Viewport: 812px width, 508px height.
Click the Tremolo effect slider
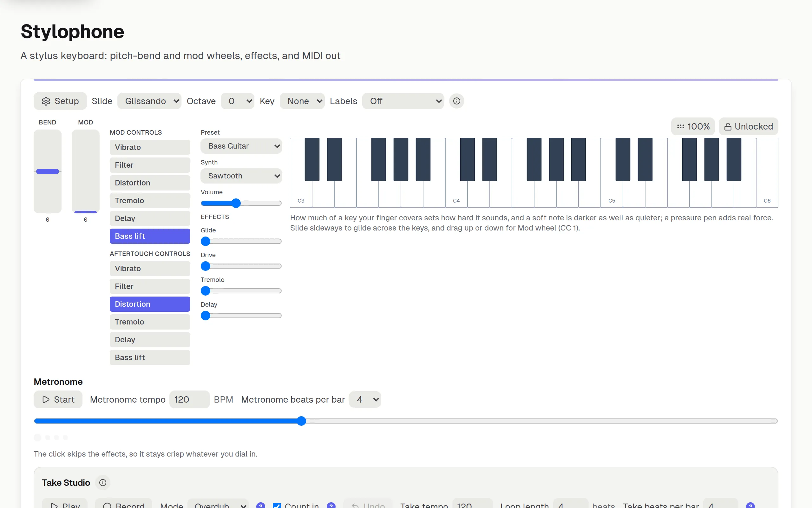coord(241,291)
